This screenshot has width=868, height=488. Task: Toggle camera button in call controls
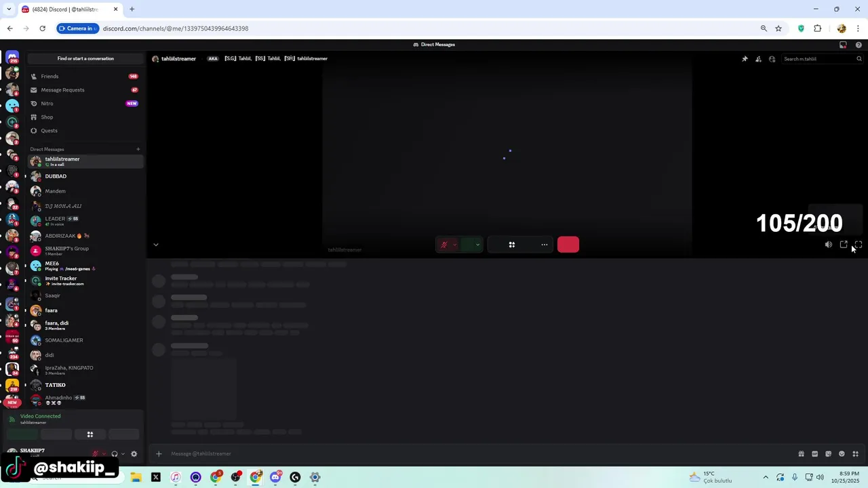pos(468,245)
